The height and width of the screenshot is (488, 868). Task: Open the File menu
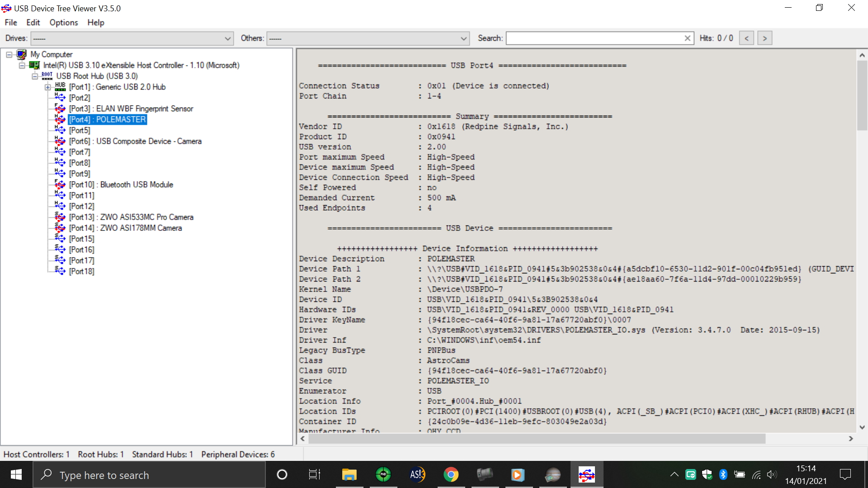coord(11,23)
